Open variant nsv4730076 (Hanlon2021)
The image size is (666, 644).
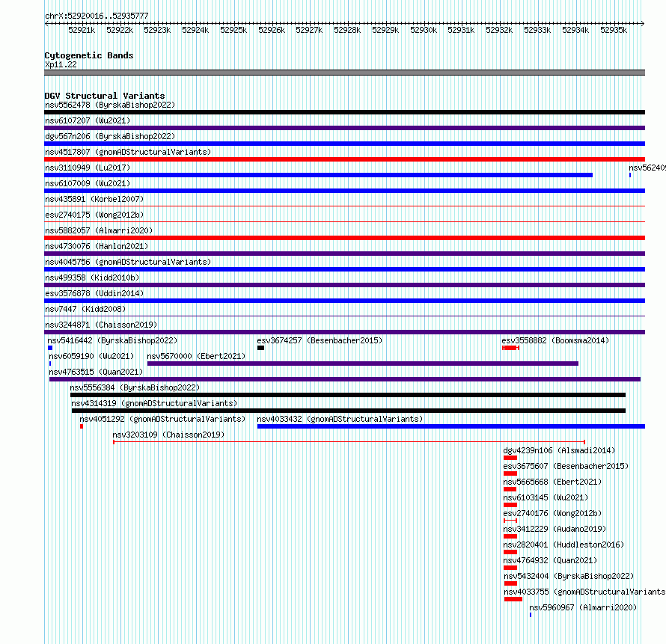(97, 246)
